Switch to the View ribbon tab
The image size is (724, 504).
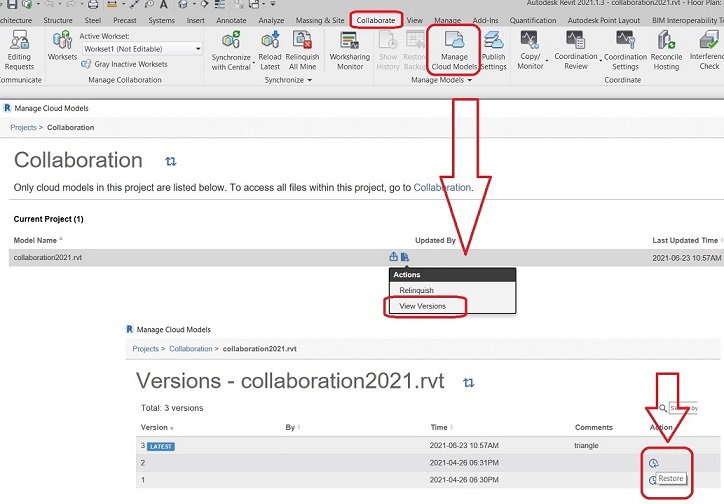coord(414,20)
